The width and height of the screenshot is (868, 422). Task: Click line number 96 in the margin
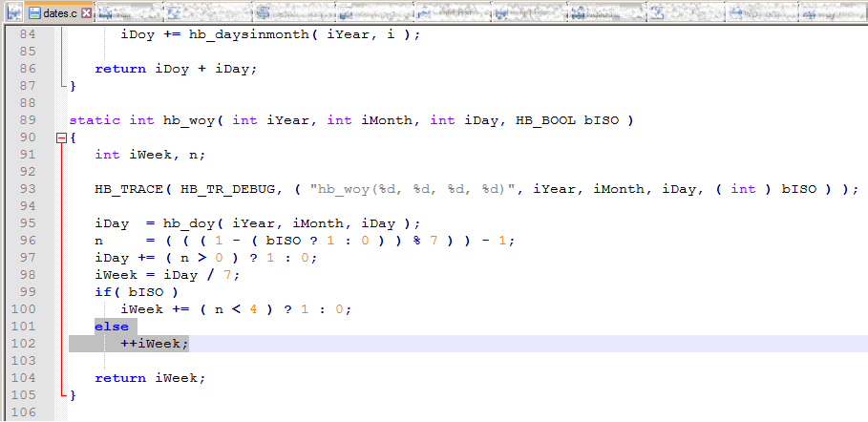(27, 241)
